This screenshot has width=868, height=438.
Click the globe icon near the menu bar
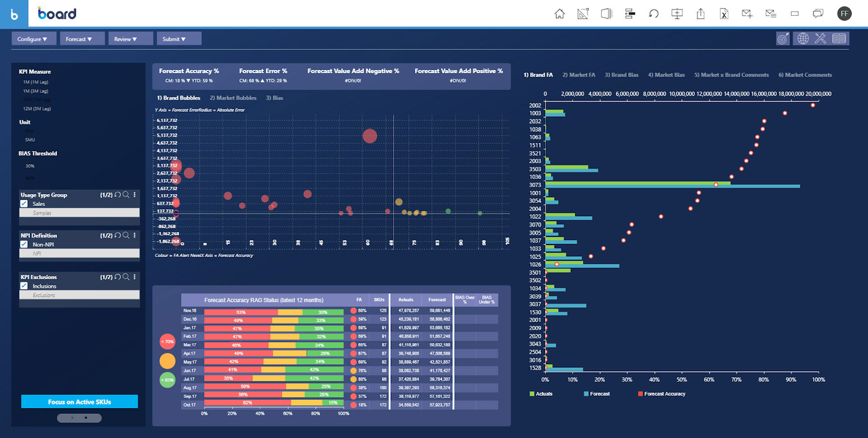point(801,38)
